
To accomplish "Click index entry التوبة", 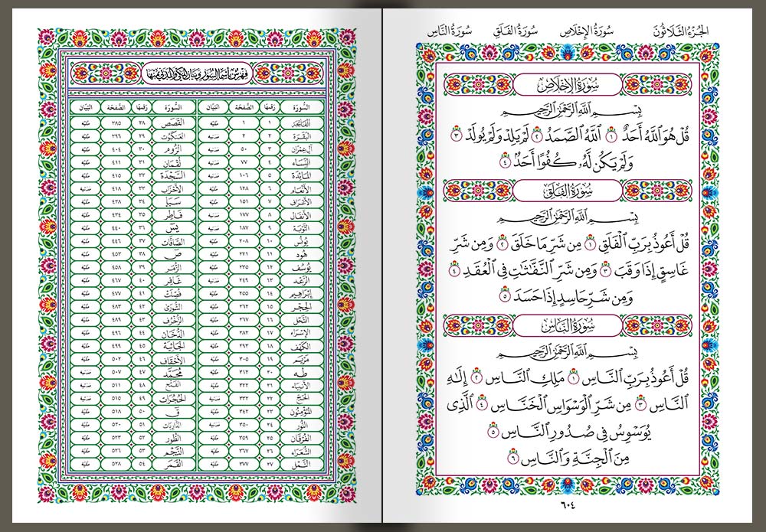I will coord(302,228).
